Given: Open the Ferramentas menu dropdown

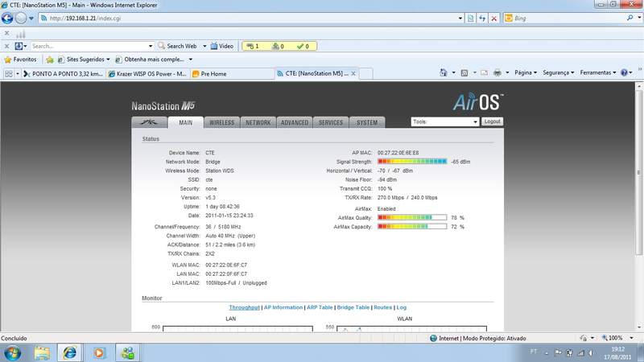Looking at the screenshot, I should click(x=598, y=72).
